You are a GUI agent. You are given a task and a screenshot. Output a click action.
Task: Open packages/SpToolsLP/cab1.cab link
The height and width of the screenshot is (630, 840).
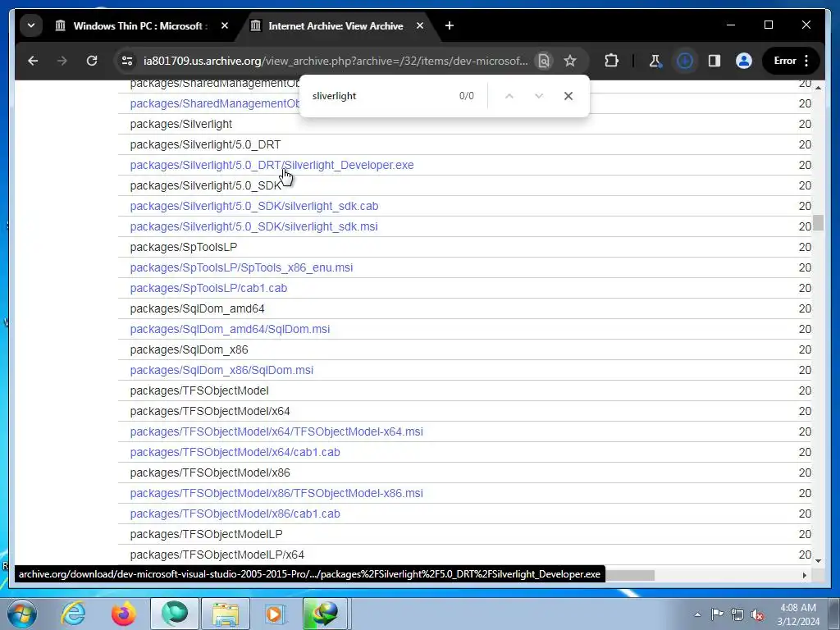(208, 288)
